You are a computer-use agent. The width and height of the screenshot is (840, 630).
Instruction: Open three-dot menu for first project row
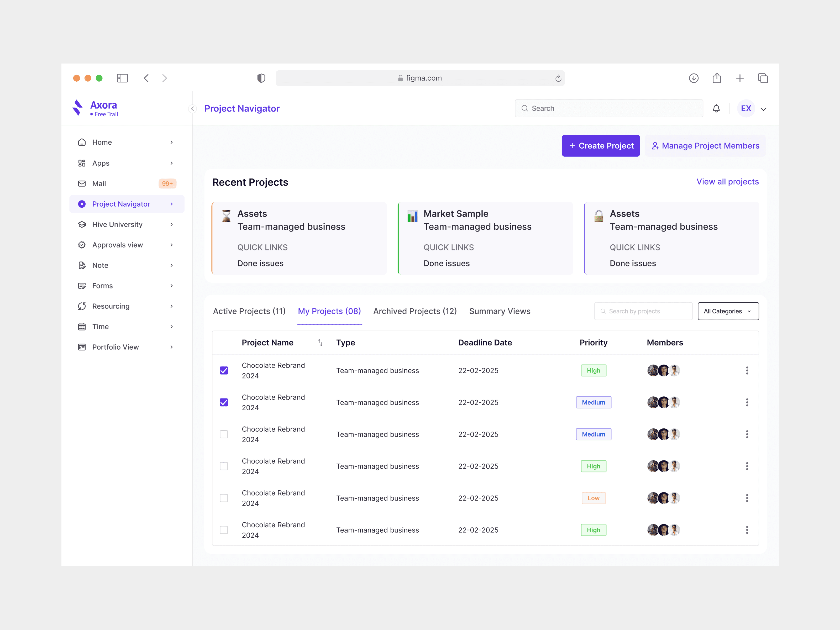[747, 371]
